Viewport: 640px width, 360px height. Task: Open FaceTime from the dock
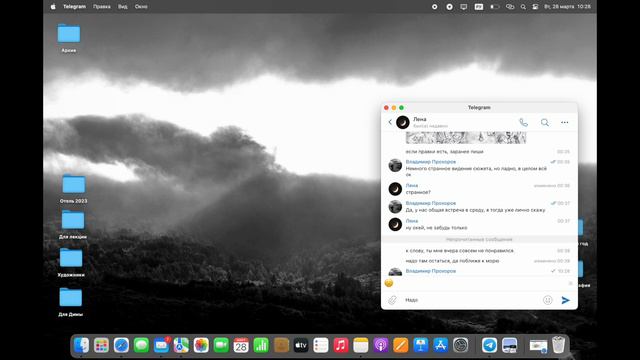[221, 345]
